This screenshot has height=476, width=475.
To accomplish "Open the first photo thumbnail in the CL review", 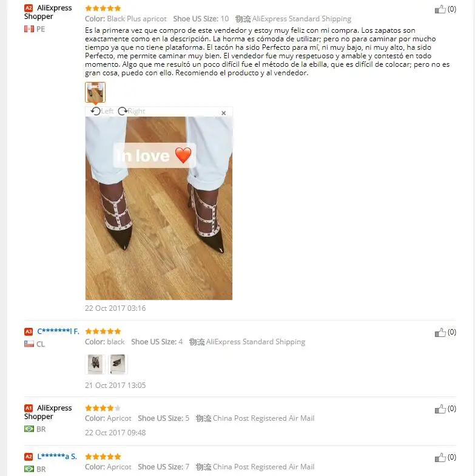I will [95, 364].
